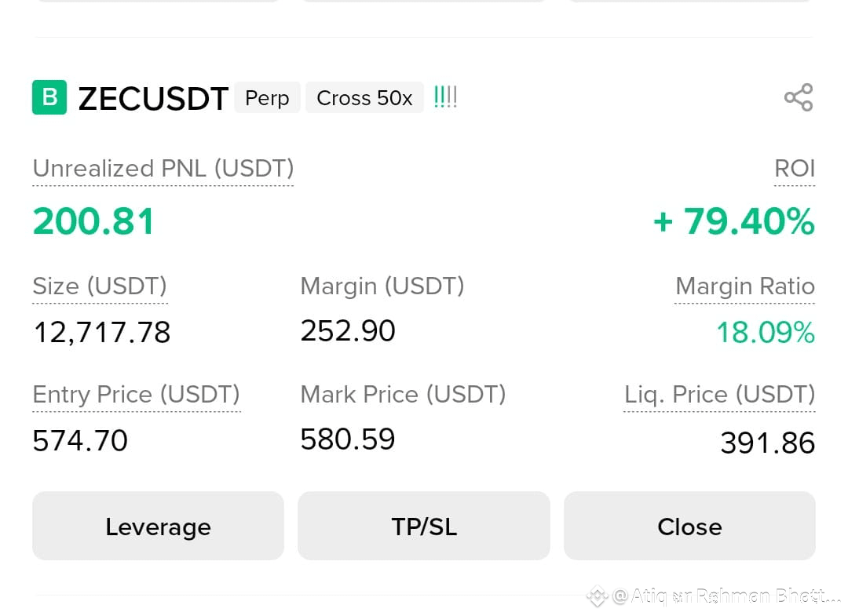
Task: Tap the green ADL indicator bars
Action: click(x=445, y=97)
